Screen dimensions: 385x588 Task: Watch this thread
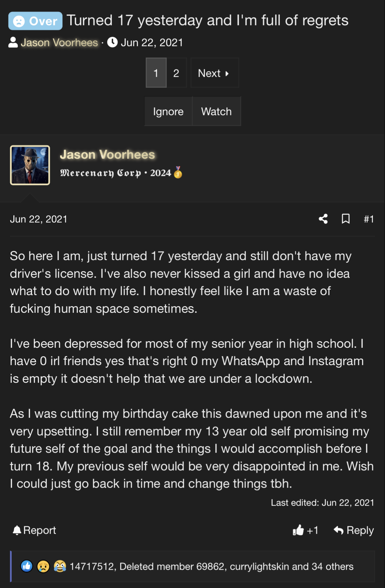click(x=216, y=111)
